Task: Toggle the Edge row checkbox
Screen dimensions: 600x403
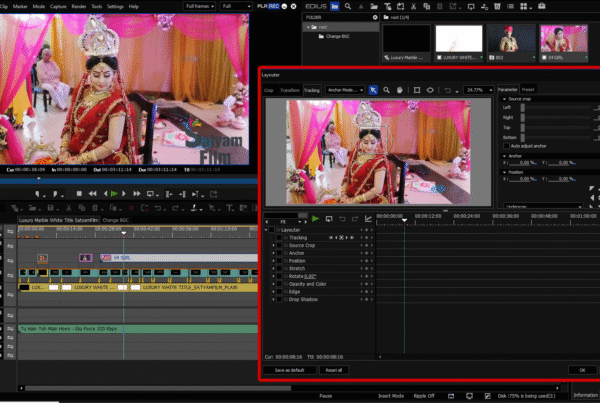Action: click(279, 292)
